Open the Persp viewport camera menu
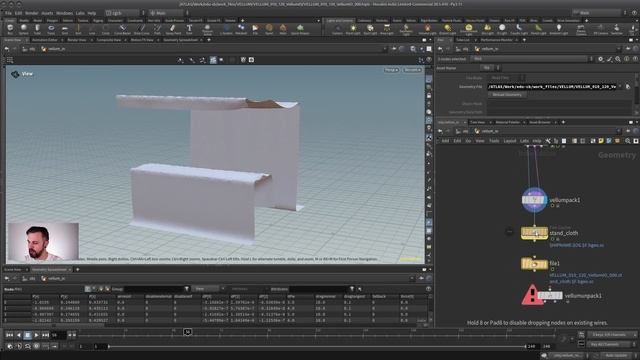This screenshot has height=360, width=640. 391,70
